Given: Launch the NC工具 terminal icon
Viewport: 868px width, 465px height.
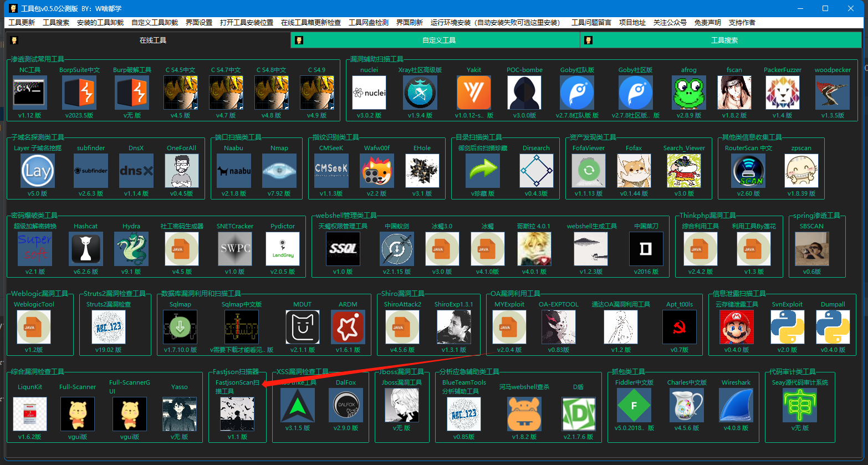Looking at the screenshot, I should (x=30, y=93).
